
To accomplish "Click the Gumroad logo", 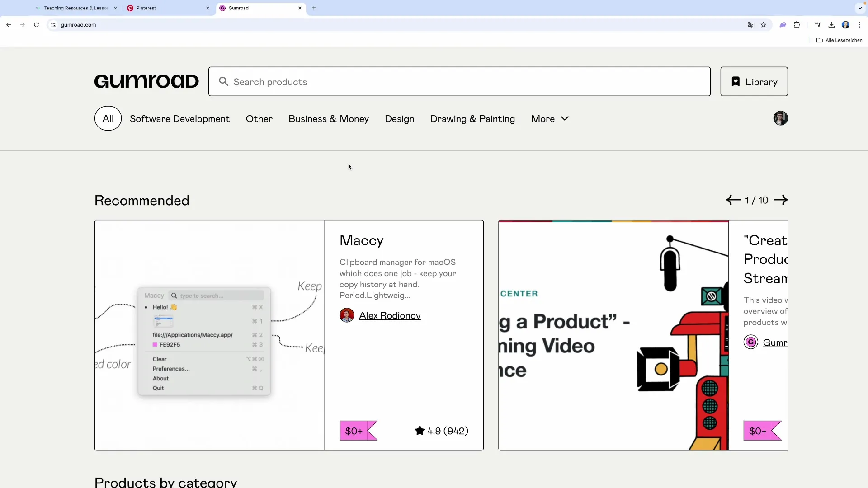I will pos(146,81).
